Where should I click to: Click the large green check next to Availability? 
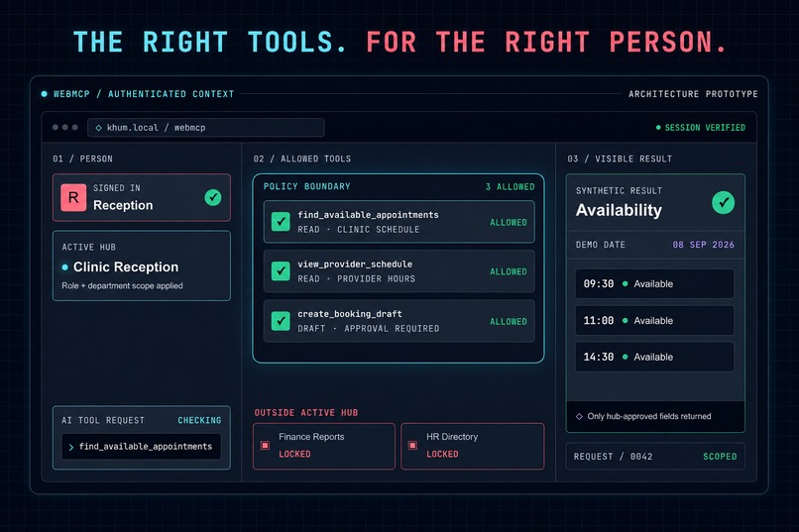(723, 203)
